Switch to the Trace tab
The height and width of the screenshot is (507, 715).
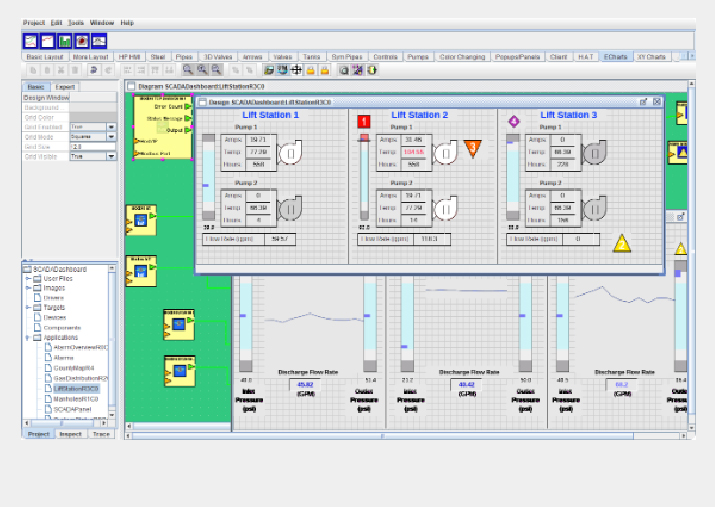(x=101, y=434)
